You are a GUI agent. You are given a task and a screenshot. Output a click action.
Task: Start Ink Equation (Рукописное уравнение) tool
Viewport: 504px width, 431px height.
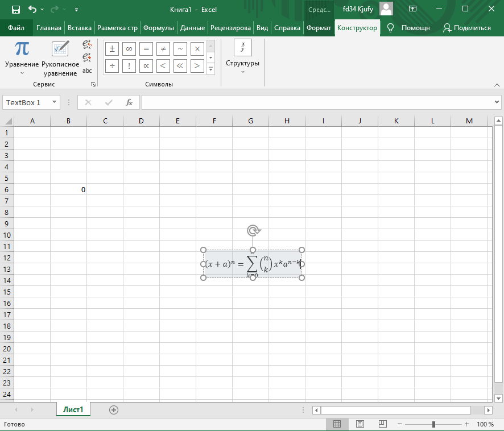(60, 57)
